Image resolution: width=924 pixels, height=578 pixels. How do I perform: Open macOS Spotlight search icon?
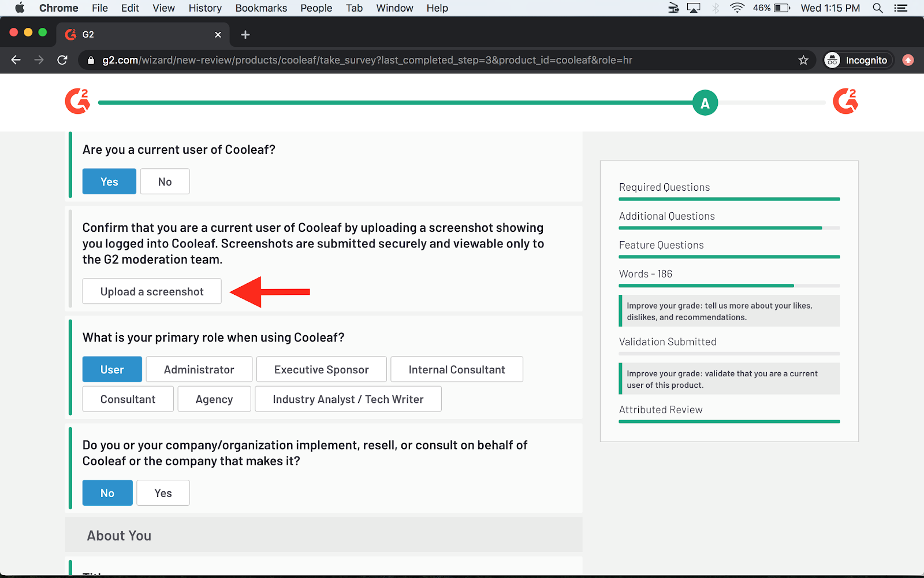point(878,8)
